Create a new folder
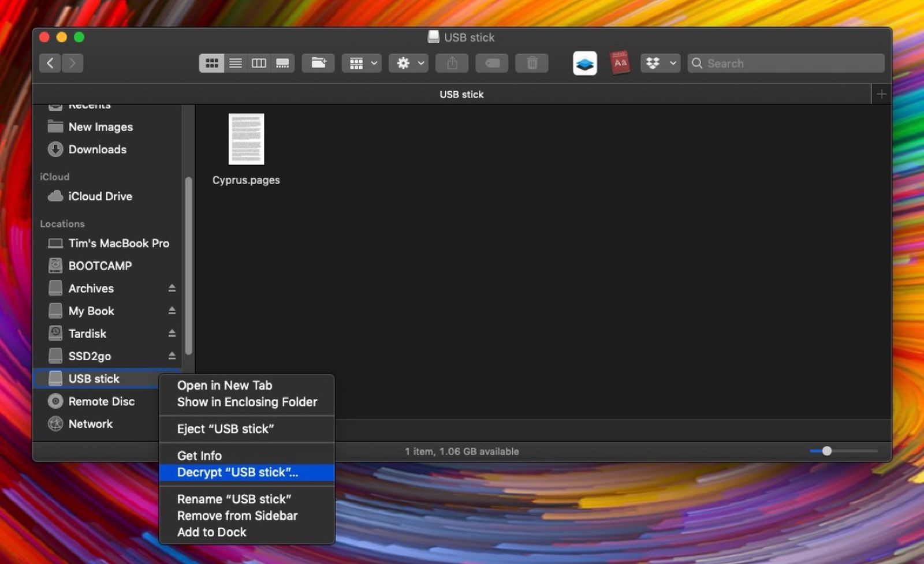Screen dimensions: 924x564 tap(318, 63)
